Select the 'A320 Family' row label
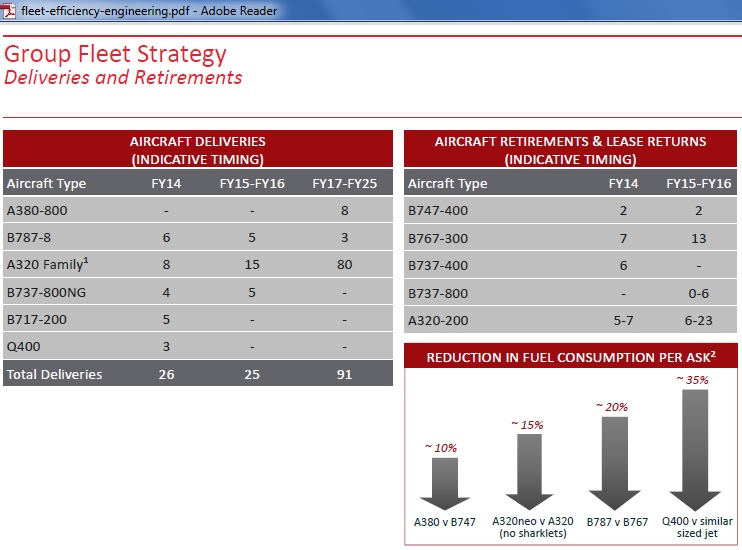The image size is (742, 550). tap(47, 264)
